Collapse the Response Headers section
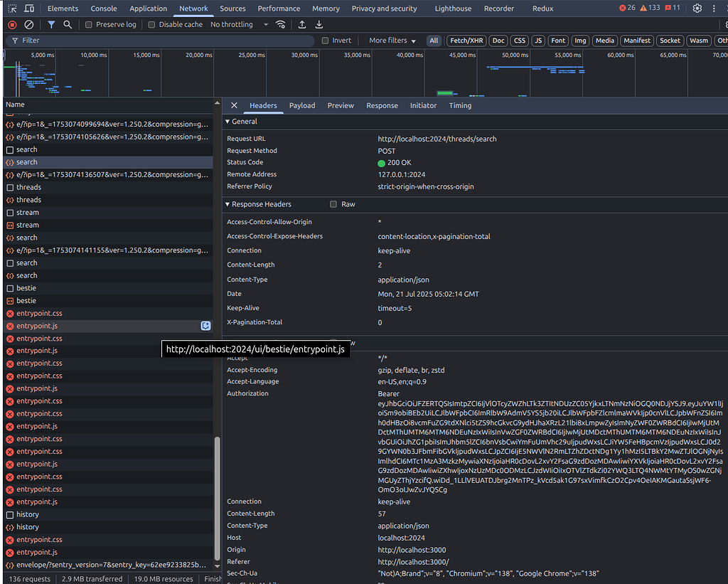728x584 pixels. pyautogui.click(x=228, y=204)
